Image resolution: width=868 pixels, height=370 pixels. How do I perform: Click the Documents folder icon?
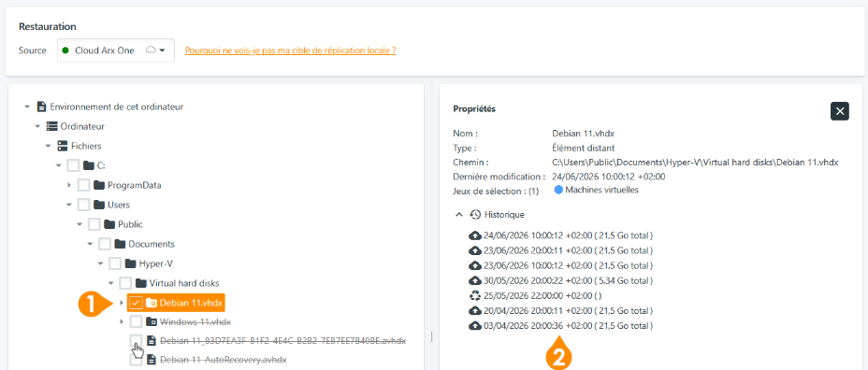(120, 244)
